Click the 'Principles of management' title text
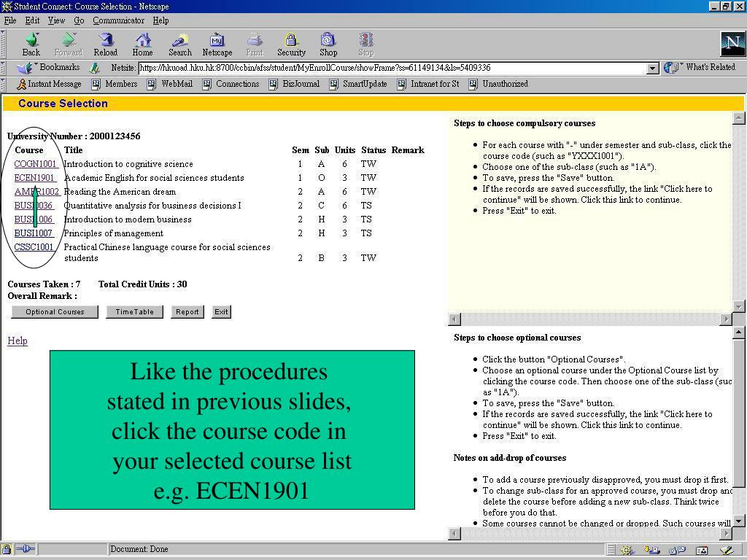This screenshot has width=747, height=560. point(113,233)
